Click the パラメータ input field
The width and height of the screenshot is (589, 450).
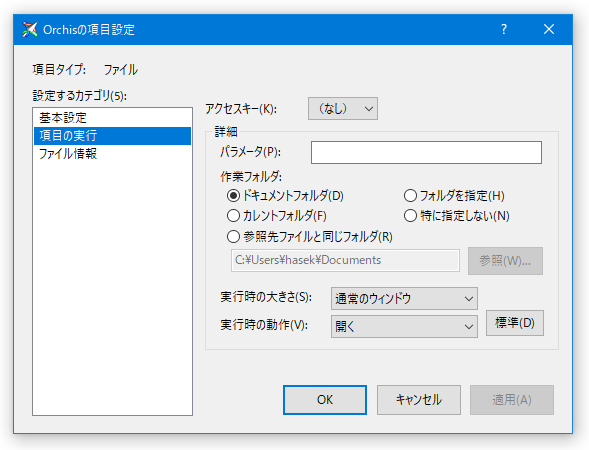coord(426,153)
